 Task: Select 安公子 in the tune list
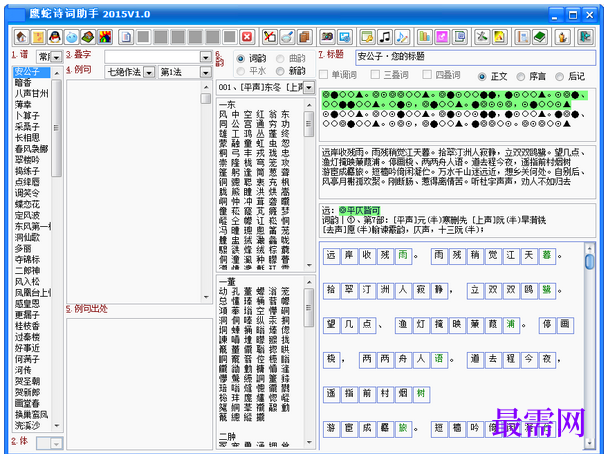coord(31,72)
